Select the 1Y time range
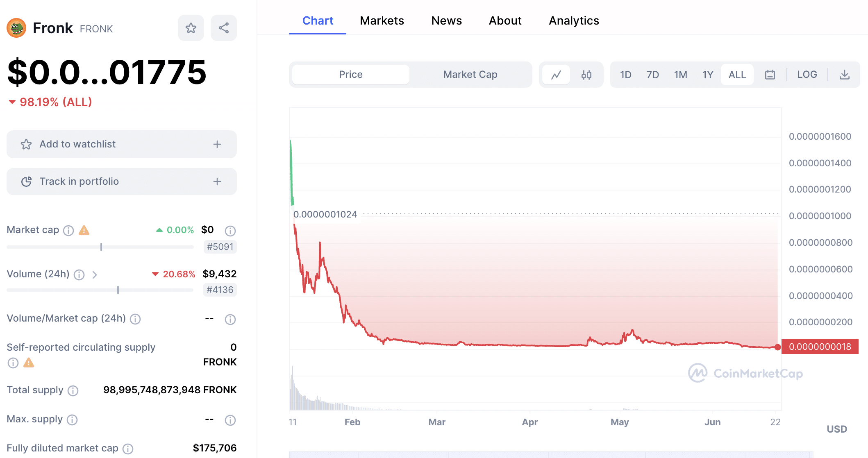 (x=708, y=75)
